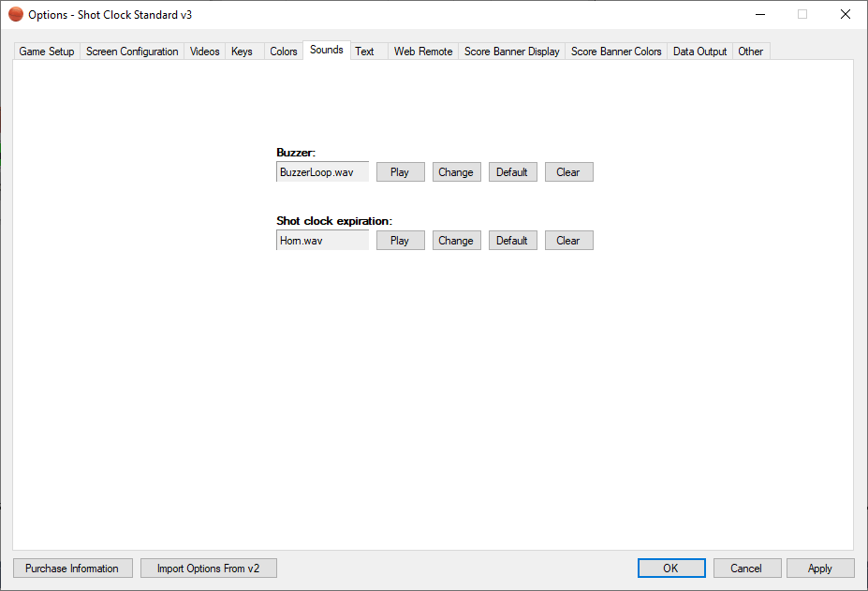Open the Screen Configuration tab

point(132,52)
